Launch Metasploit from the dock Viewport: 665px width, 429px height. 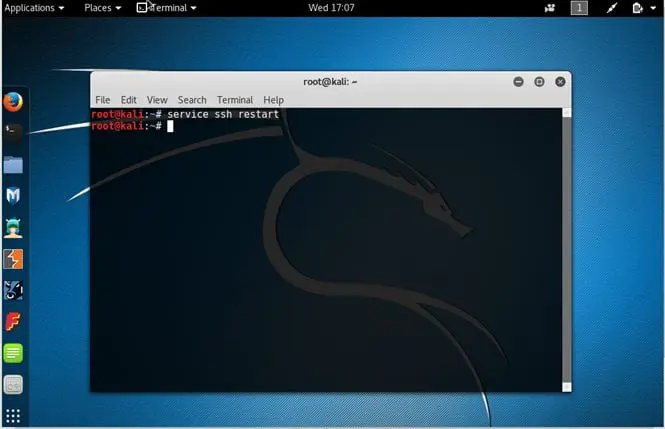(13, 195)
